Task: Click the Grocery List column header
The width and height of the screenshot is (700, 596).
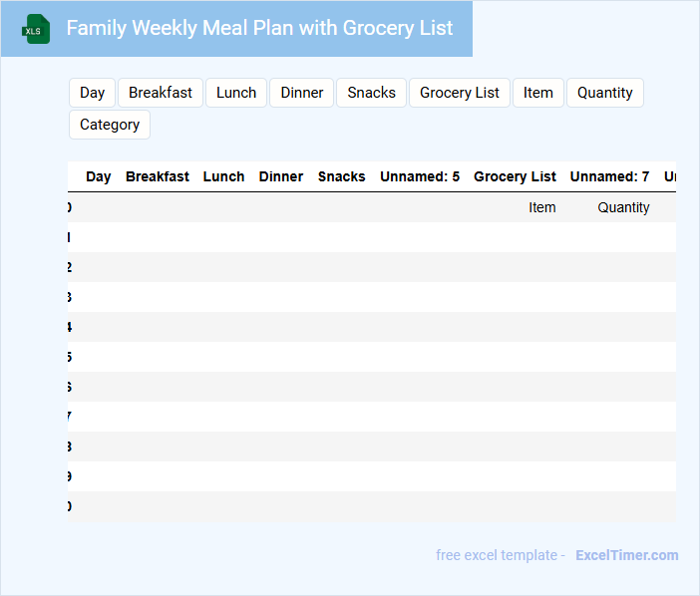Action: tap(515, 176)
